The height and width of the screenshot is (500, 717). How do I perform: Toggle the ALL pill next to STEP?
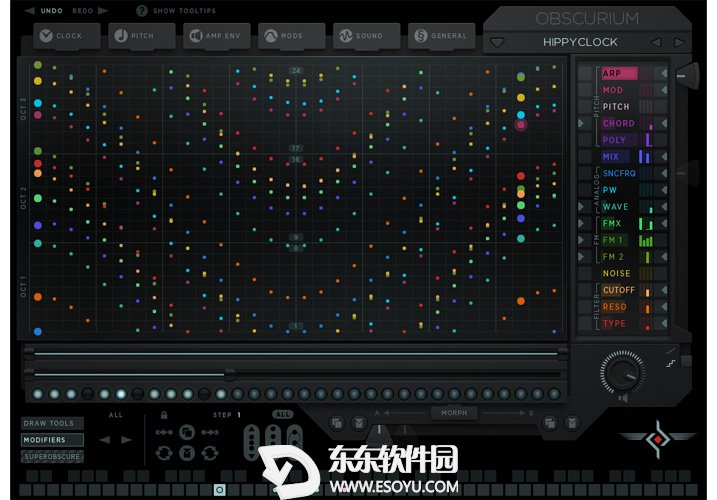coord(283,414)
